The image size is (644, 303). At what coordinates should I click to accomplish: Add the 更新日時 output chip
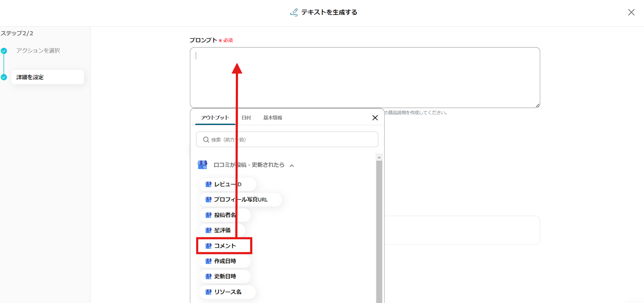(x=225, y=276)
